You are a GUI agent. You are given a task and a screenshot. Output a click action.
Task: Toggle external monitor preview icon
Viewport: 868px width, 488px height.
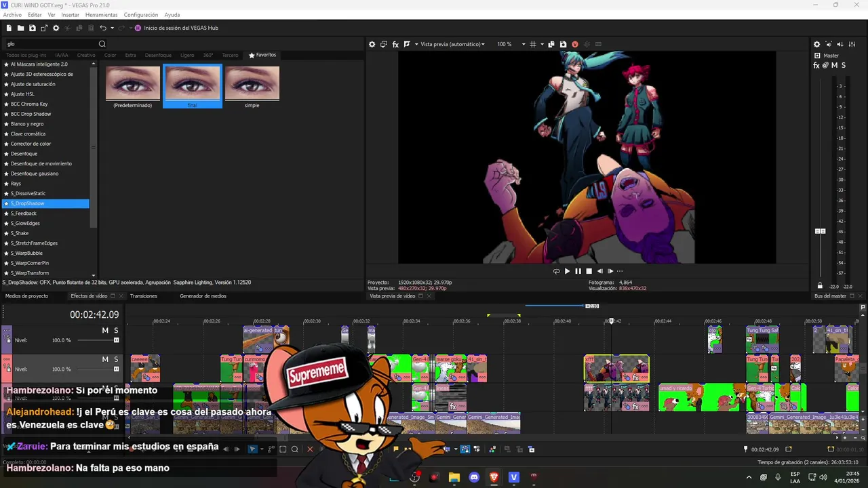pos(384,44)
